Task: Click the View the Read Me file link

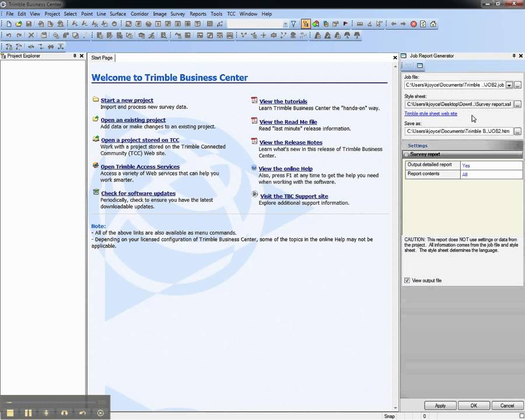Action: pyautogui.click(x=288, y=122)
